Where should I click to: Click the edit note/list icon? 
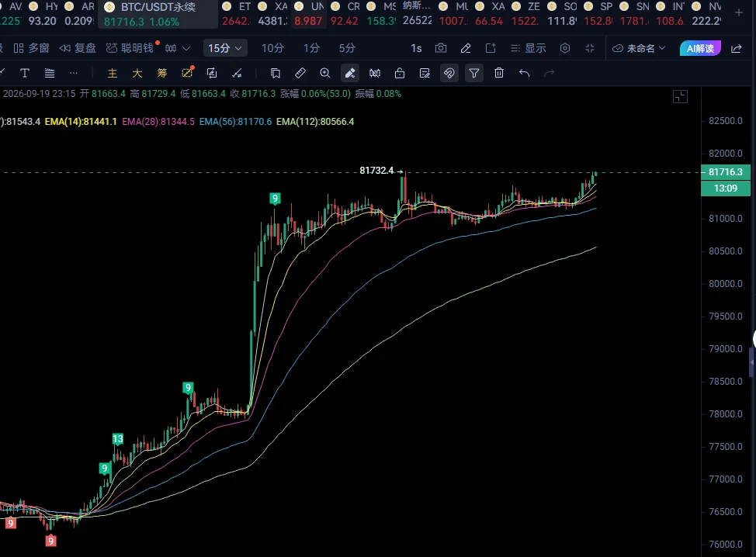click(425, 73)
